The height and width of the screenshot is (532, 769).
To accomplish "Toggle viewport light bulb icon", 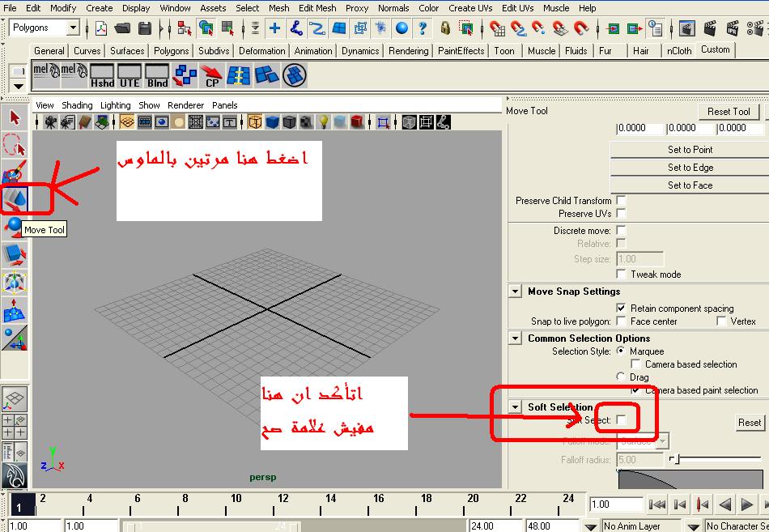I will click(x=323, y=121).
